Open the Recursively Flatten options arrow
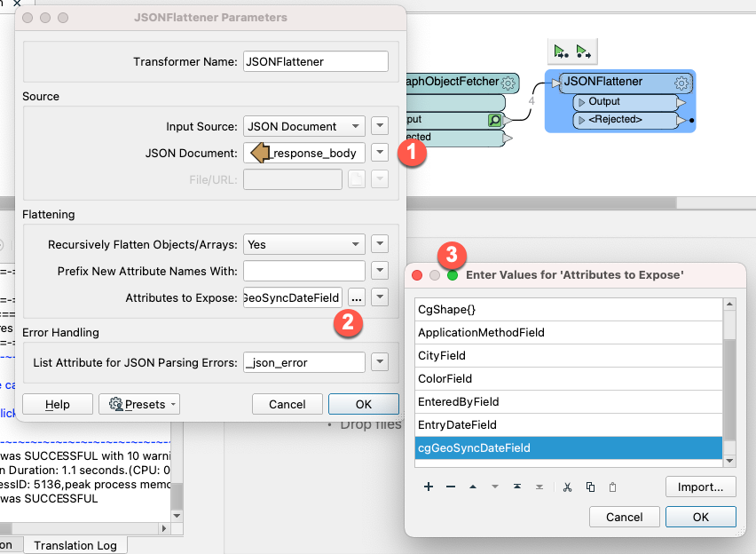756x554 pixels. (380, 243)
